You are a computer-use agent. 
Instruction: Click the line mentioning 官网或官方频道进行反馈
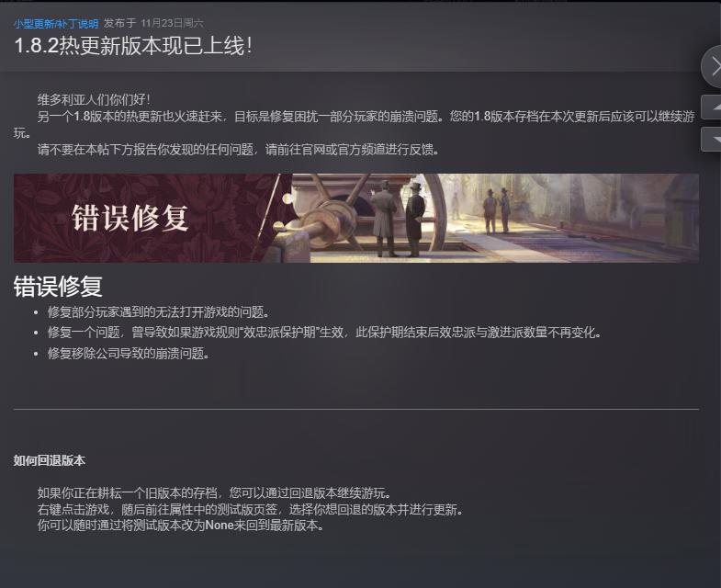click(x=238, y=150)
